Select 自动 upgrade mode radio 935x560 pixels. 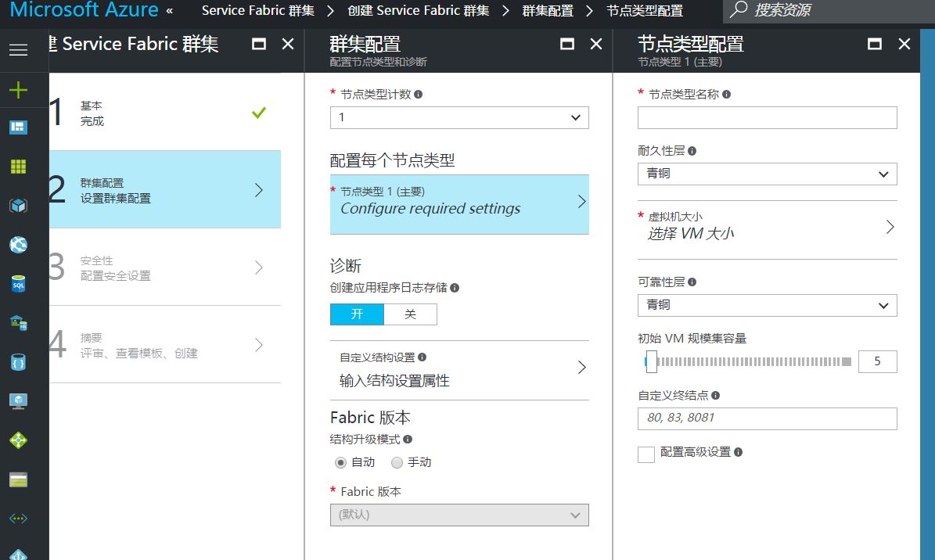click(340, 462)
